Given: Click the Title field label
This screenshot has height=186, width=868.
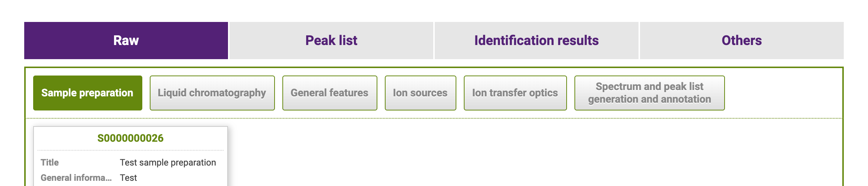Looking at the screenshot, I should (x=50, y=163).
